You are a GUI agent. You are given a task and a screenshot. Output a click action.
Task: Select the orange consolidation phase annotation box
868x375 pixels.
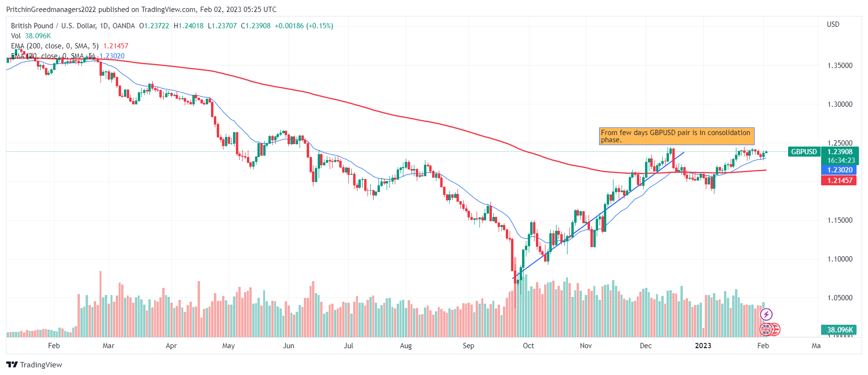click(x=677, y=136)
